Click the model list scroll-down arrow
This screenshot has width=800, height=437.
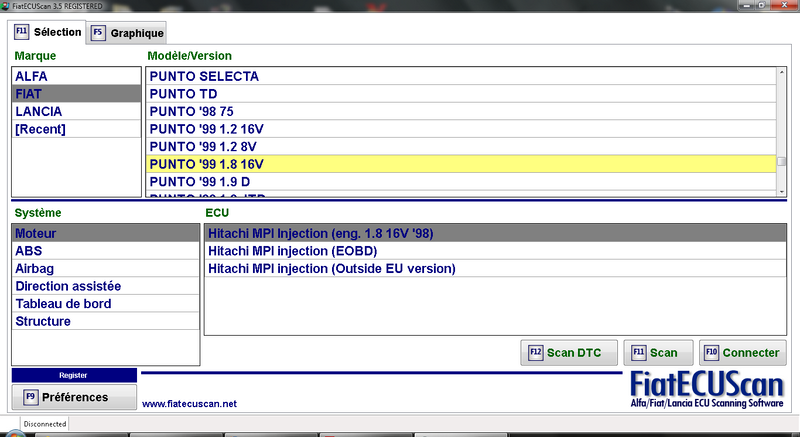781,192
